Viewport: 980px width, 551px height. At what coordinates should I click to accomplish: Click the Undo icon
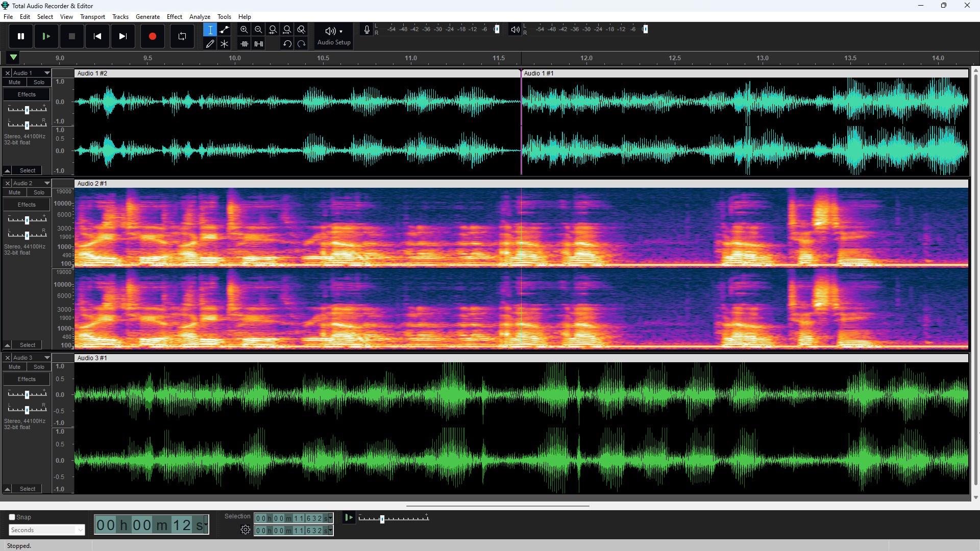(x=287, y=43)
